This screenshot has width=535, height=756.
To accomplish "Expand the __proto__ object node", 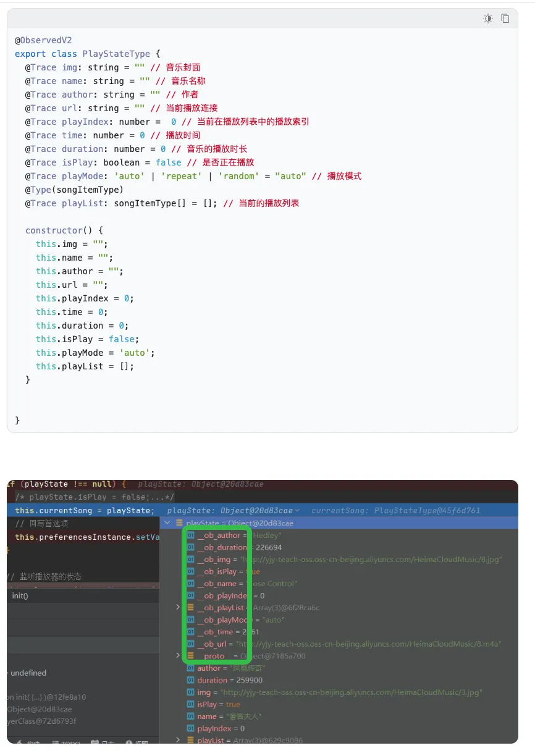I will (179, 656).
